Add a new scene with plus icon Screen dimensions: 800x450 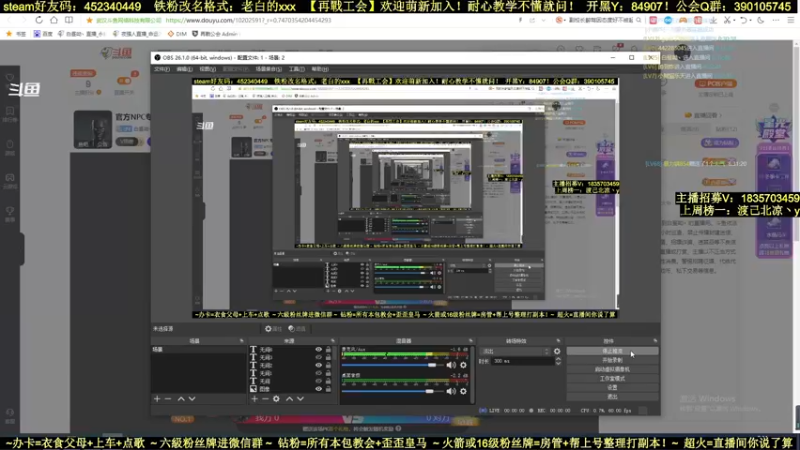157,399
